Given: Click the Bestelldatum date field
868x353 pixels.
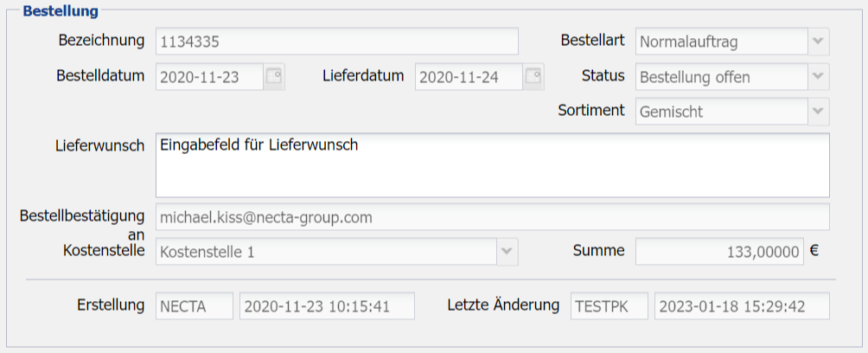Looking at the screenshot, I should click(209, 76).
